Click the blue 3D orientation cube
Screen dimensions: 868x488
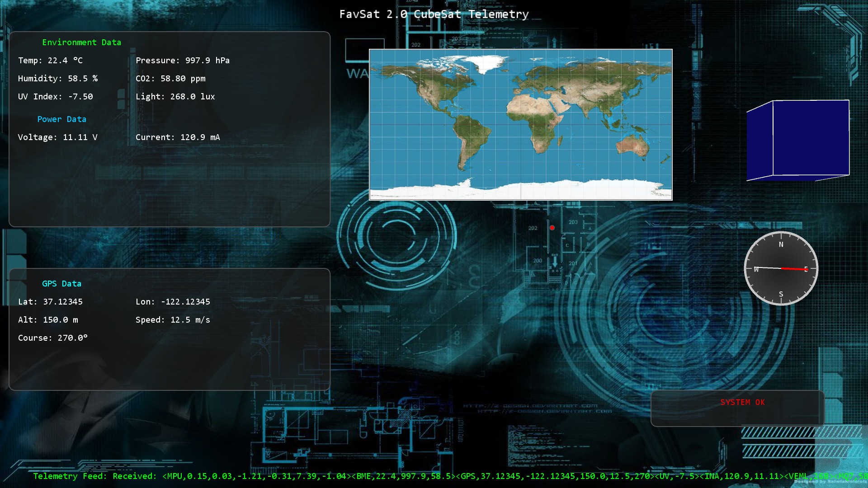(x=798, y=141)
